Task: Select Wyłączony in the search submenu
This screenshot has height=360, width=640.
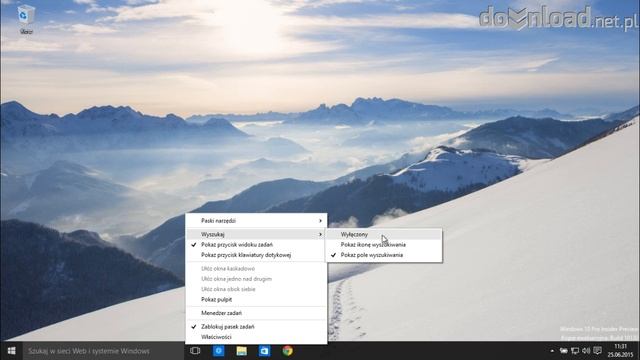Action: point(384,234)
